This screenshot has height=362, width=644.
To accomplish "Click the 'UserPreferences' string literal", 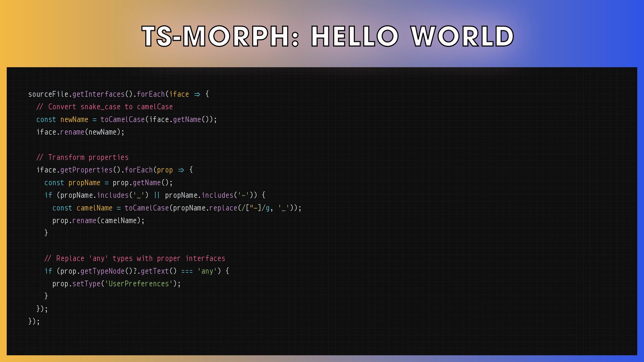I will pyautogui.click(x=139, y=284).
